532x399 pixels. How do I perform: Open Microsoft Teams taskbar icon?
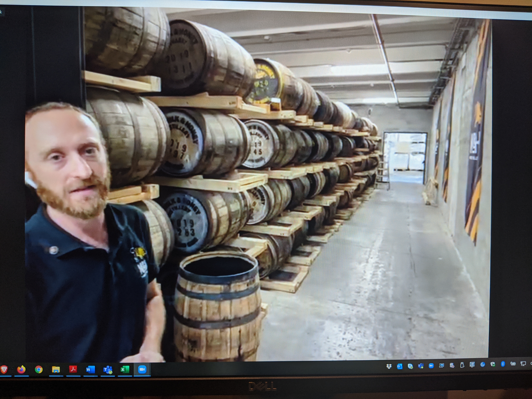[x=108, y=369]
